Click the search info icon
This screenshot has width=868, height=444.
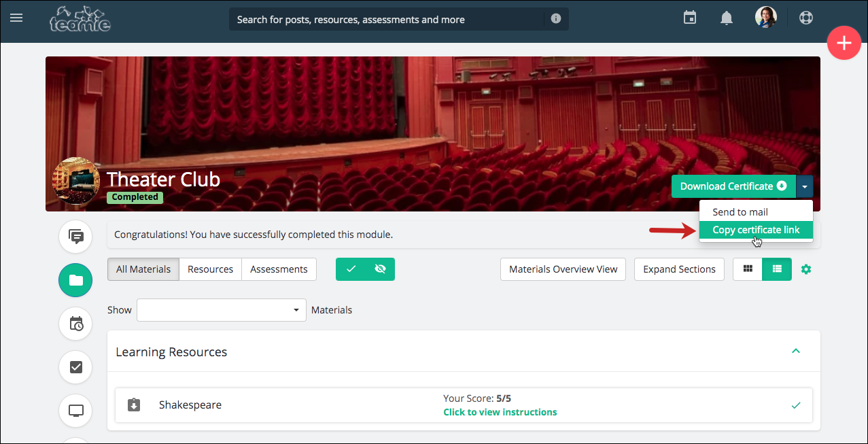[556, 19]
